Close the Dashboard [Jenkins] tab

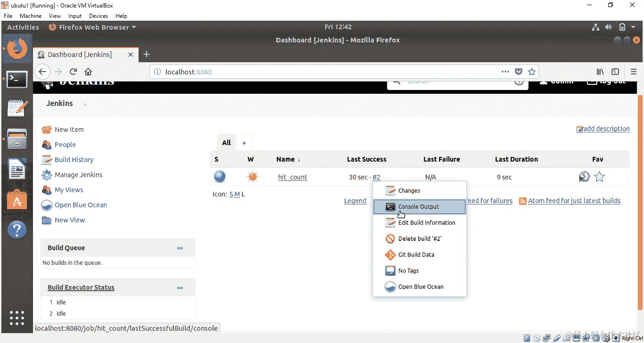[x=131, y=54]
